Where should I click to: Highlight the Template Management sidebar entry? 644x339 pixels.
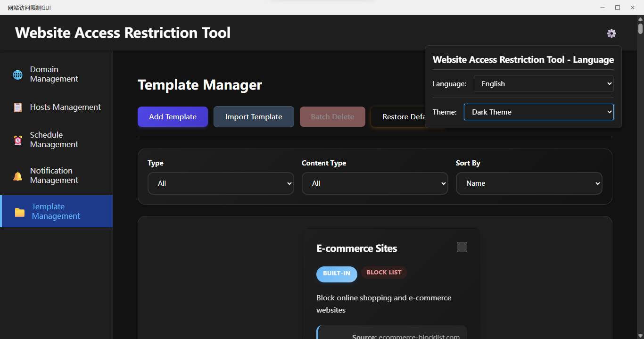[x=56, y=211]
